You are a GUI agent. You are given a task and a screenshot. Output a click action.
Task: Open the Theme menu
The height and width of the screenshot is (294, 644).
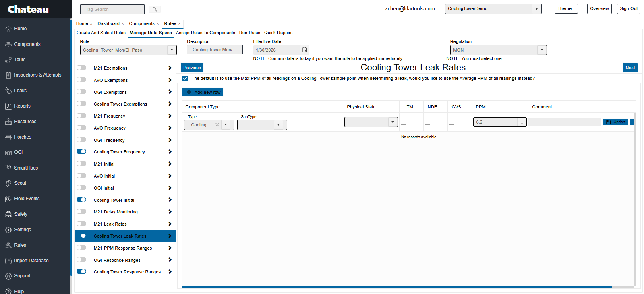[566, 9]
